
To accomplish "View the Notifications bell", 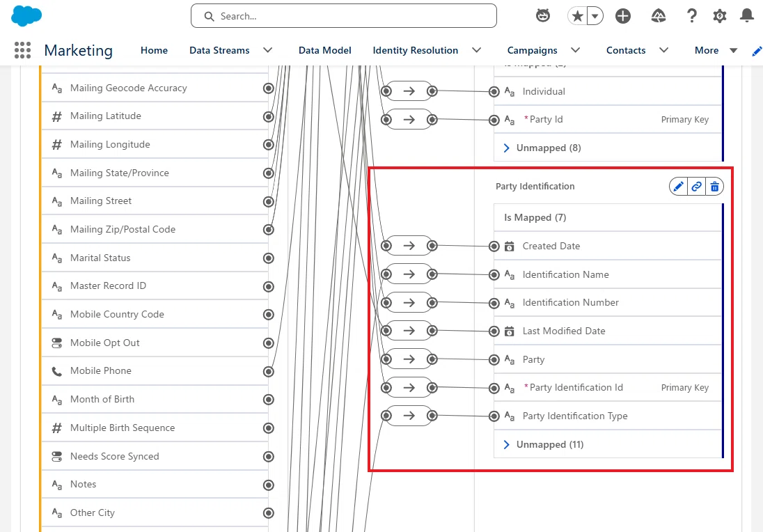I will (x=747, y=15).
